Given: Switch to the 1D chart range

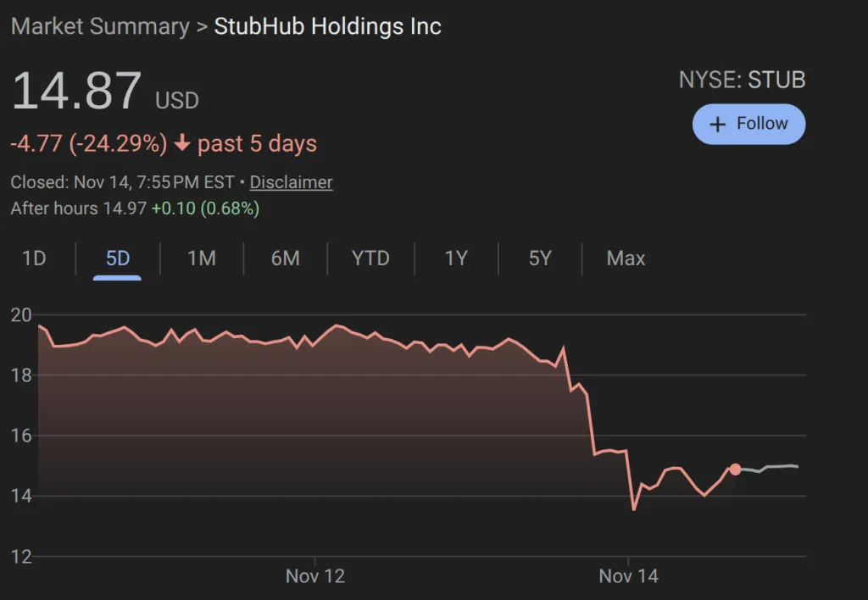Looking at the screenshot, I should coord(34,258).
